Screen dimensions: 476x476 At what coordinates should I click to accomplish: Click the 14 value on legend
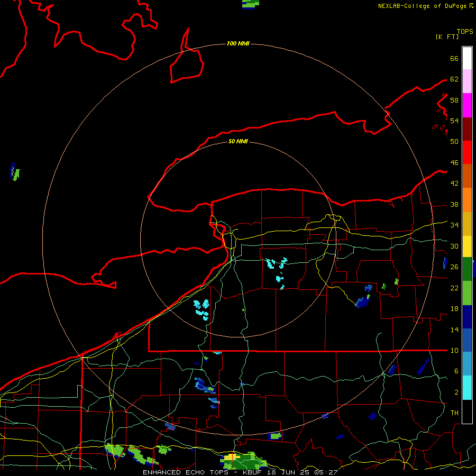point(454,329)
